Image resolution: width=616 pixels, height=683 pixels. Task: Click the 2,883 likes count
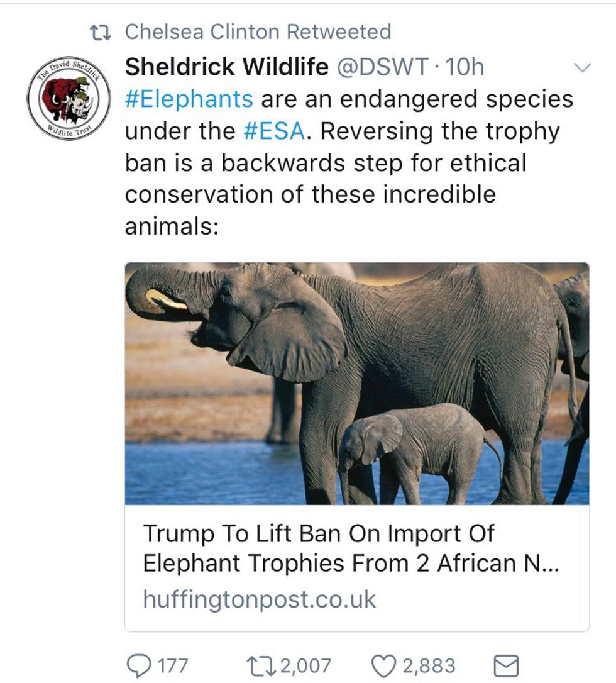[x=429, y=665]
